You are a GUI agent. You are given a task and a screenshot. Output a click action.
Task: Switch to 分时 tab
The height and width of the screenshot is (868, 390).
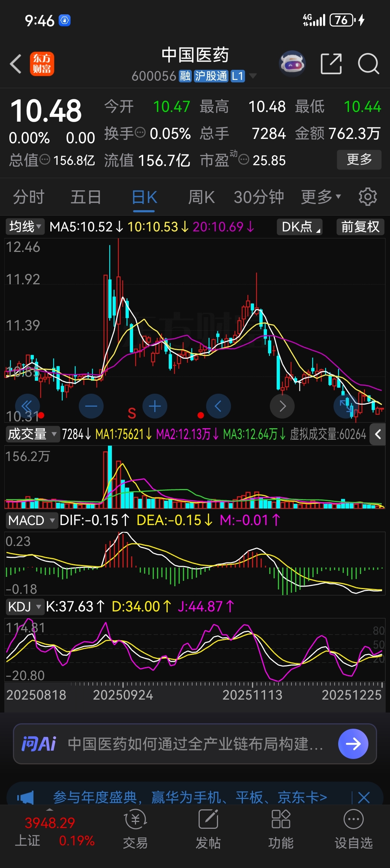(x=28, y=197)
